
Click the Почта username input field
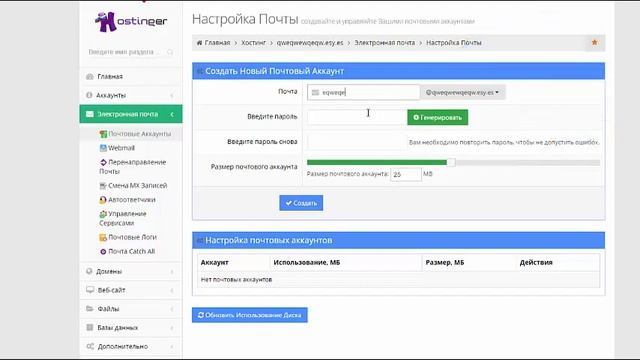point(363,92)
